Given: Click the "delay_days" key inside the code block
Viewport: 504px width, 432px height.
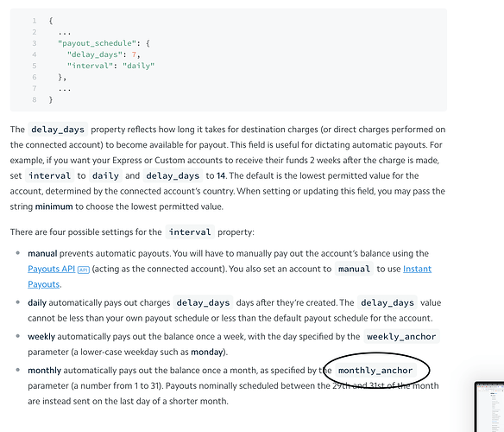Looking at the screenshot, I should [x=95, y=54].
